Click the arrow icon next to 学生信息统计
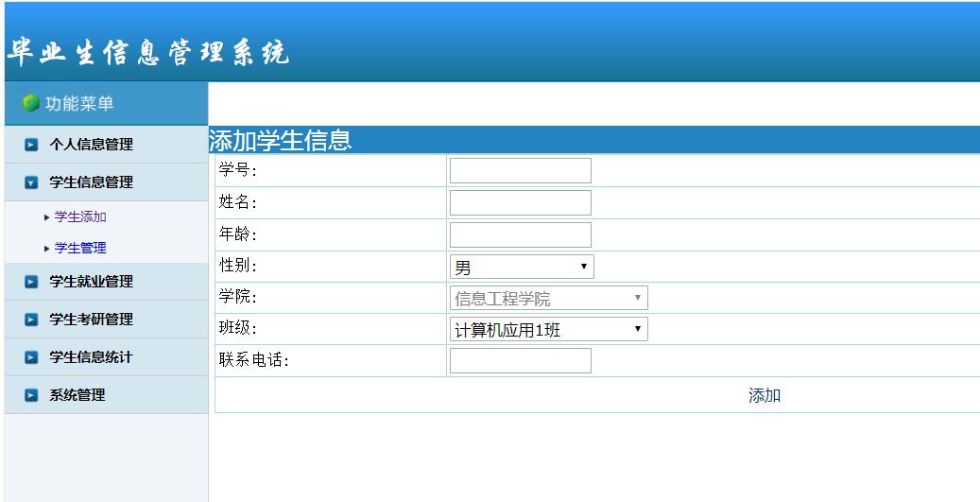Image resolution: width=980 pixels, height=502 pixels. (x=31, y=357)
